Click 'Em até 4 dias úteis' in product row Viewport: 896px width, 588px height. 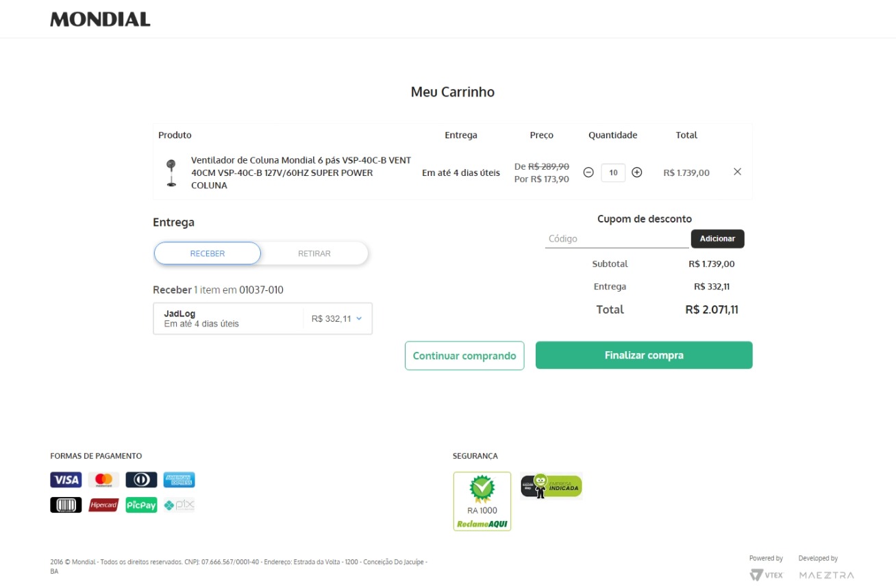point(461,172)
